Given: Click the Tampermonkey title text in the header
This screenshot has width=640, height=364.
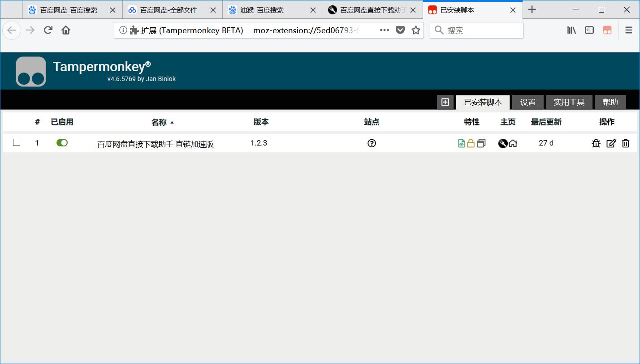Looking at the screenshot, I should 102,67.
